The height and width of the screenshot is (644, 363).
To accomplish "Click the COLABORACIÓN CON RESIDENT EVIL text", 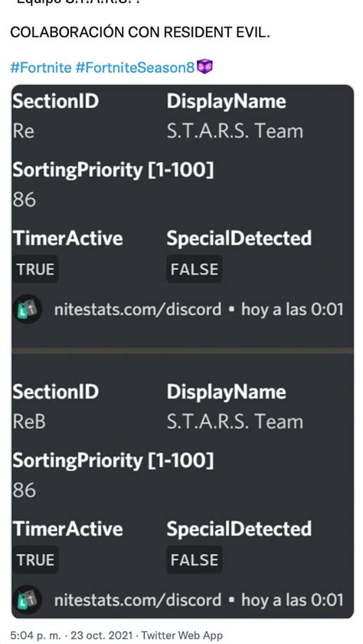I will (140, 32).
